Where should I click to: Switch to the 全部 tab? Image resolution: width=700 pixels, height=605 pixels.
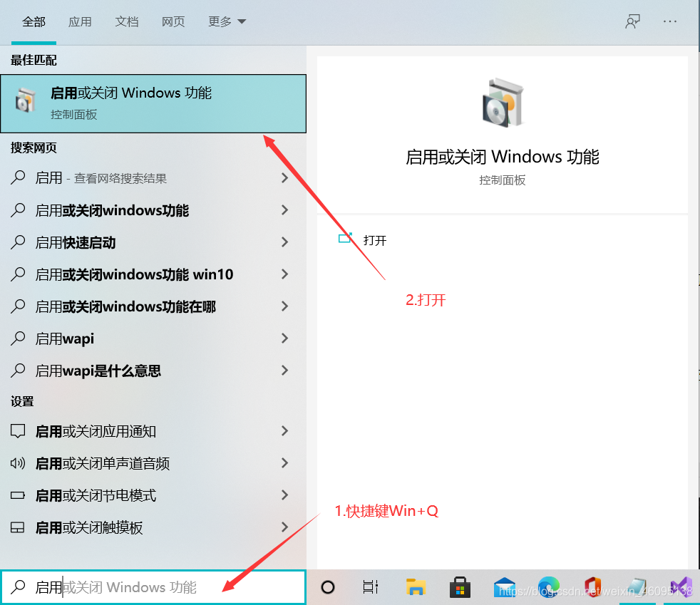34,21
